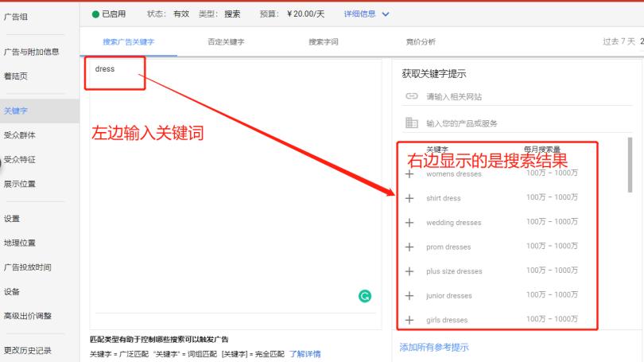Open 受众特征 in the sidebar
The height and width of the screenshot is (362, 644).
(19, 159)
